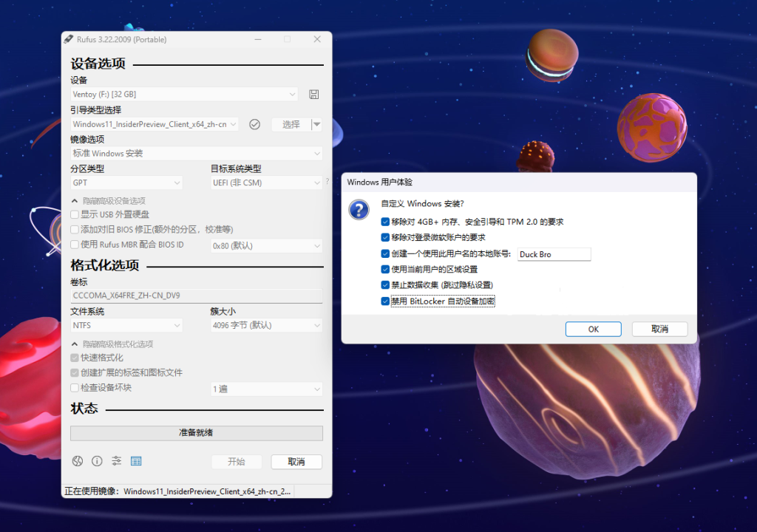Collapse the 隐藏高级设备选项 section
The height and width of the screenshot is (532, 757).
point(75,201)
